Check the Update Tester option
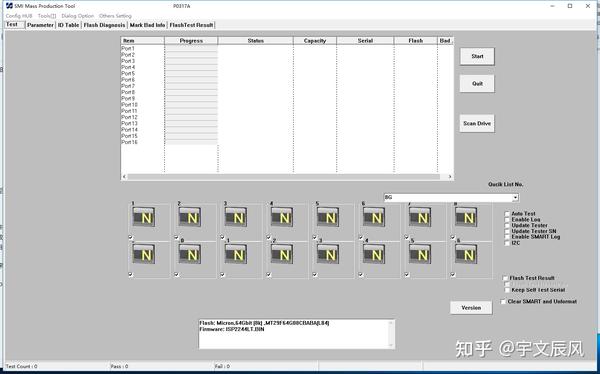The width and height of the screenshot is (600, 374). 507,225
